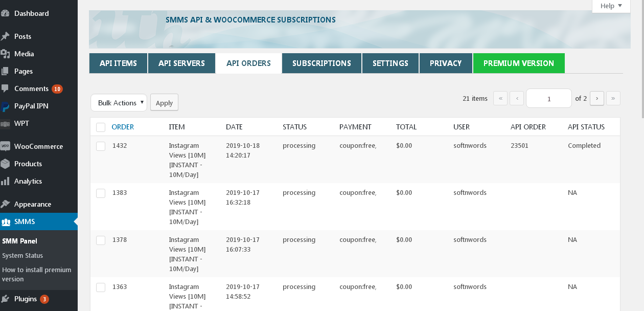Open the System Status submenu link
Image resolution: width=644 pixels, height=311 pixels.
pos(22,255)
